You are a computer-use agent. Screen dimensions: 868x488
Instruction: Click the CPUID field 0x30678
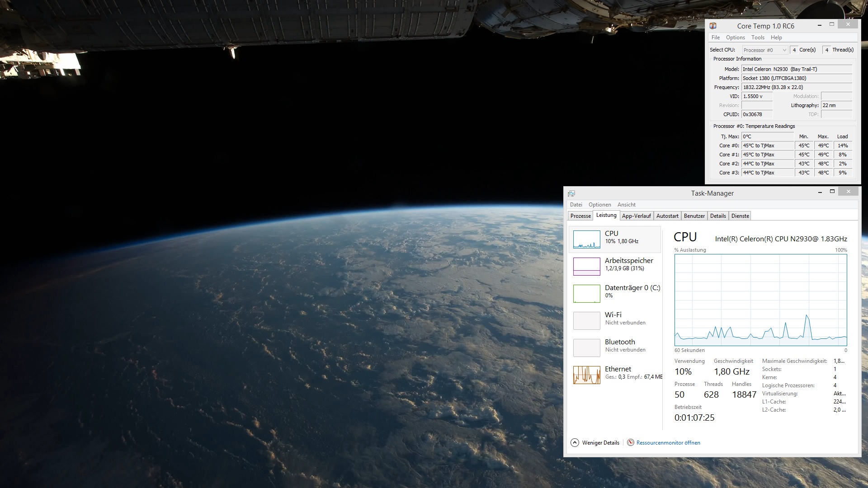(757, 114)
